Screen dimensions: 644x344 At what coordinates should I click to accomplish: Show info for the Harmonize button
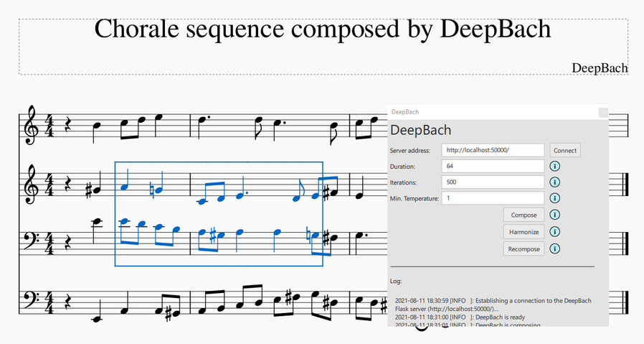(555, 232)
